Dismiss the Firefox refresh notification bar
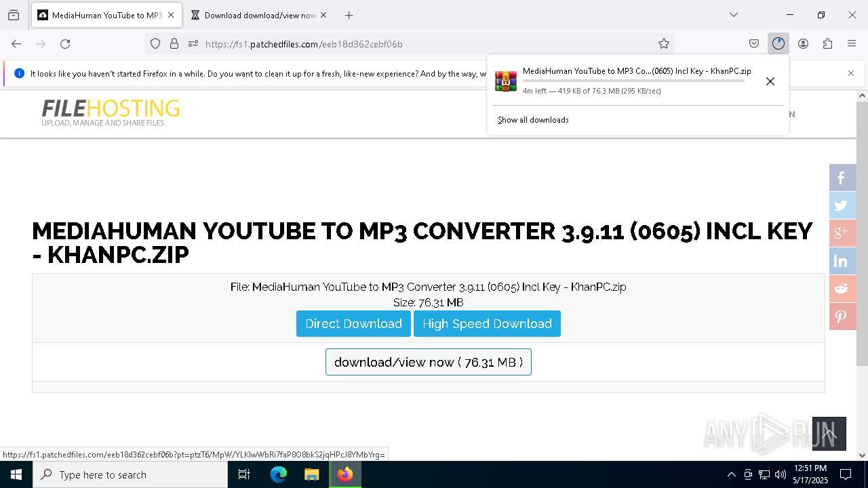 click(851, 73)
